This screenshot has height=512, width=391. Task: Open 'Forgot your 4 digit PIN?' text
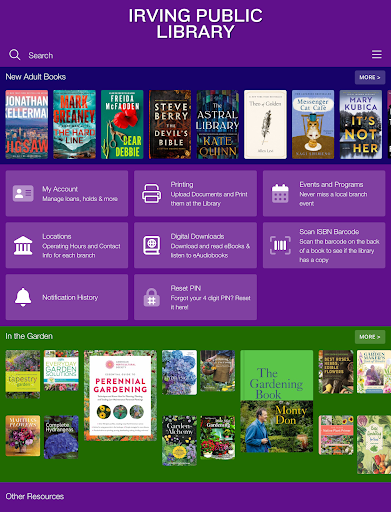[210, 302]
